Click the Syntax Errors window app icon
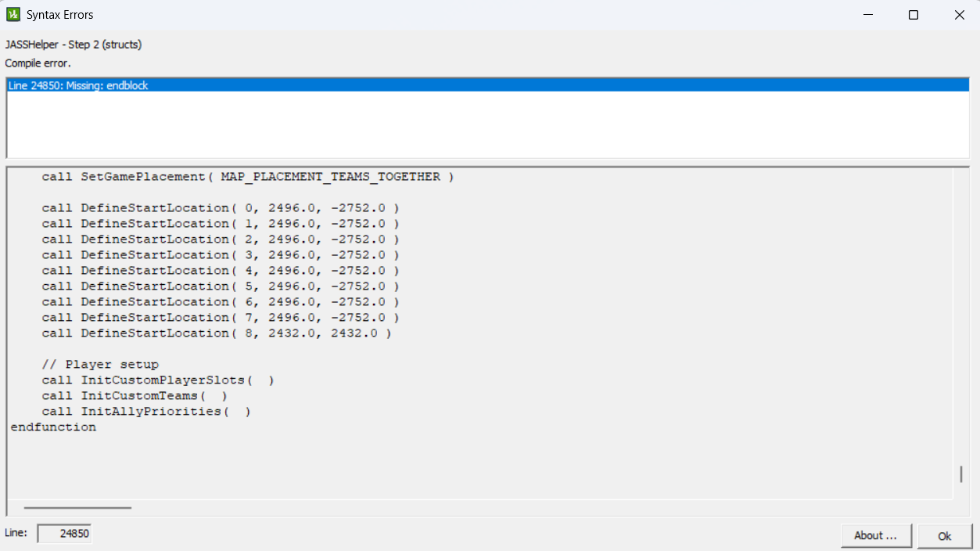 click(13, 14)
